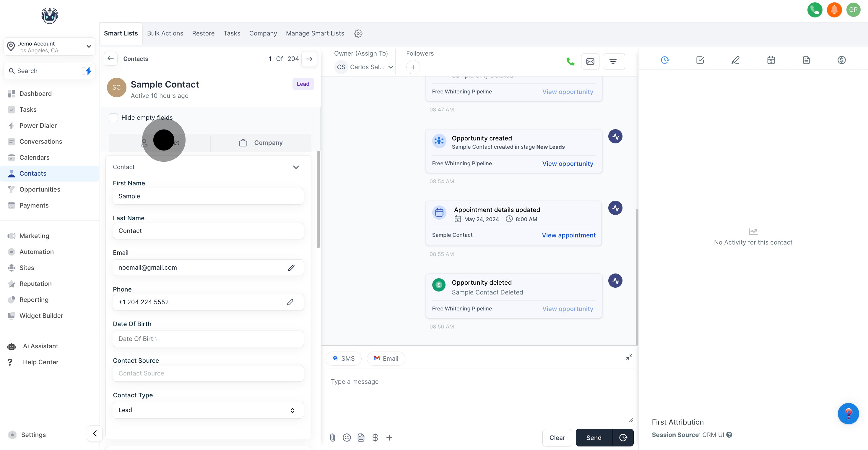
Task: Open the Bulk Actions tab
Action: coord(165,33)
